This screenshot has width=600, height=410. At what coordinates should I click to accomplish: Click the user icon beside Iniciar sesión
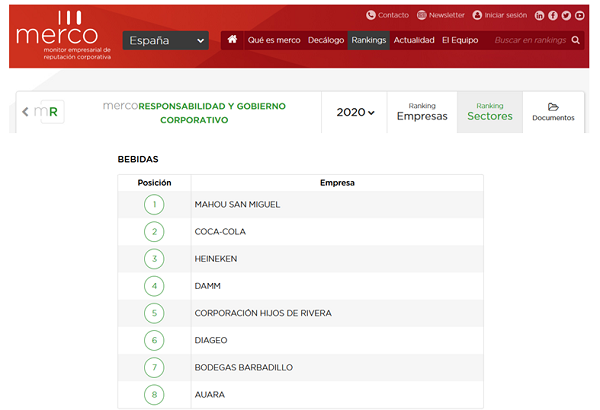477,15
